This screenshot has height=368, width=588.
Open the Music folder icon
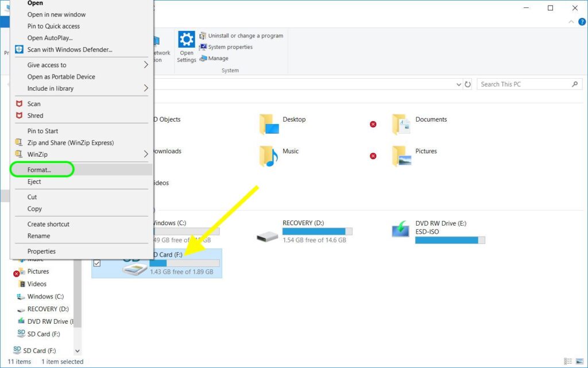tap(268, 156)
